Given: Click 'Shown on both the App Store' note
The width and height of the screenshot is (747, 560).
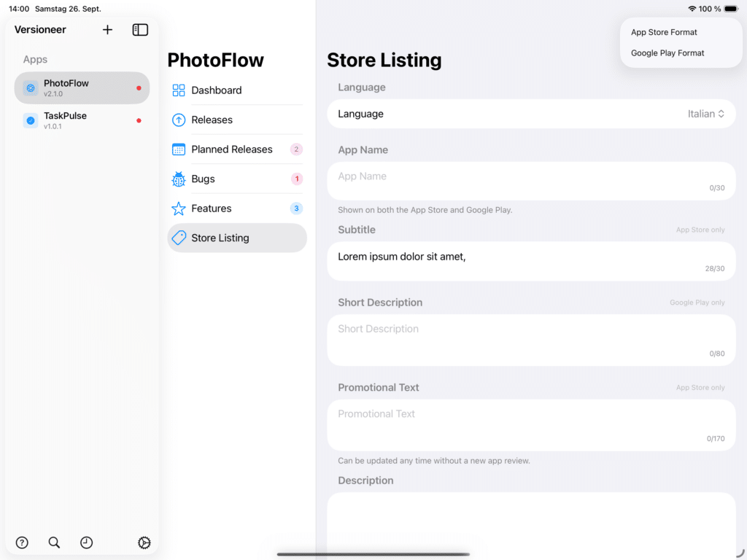Looking at the screenshot, I should click(425, 210).
